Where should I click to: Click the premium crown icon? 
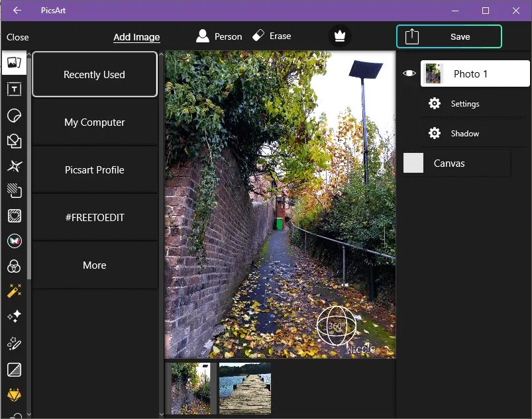[340, 36]
